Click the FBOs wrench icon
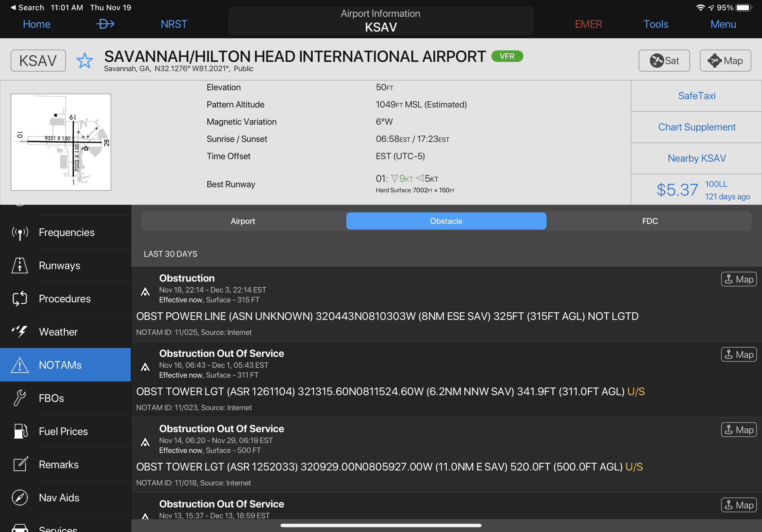 coord(20,398)
